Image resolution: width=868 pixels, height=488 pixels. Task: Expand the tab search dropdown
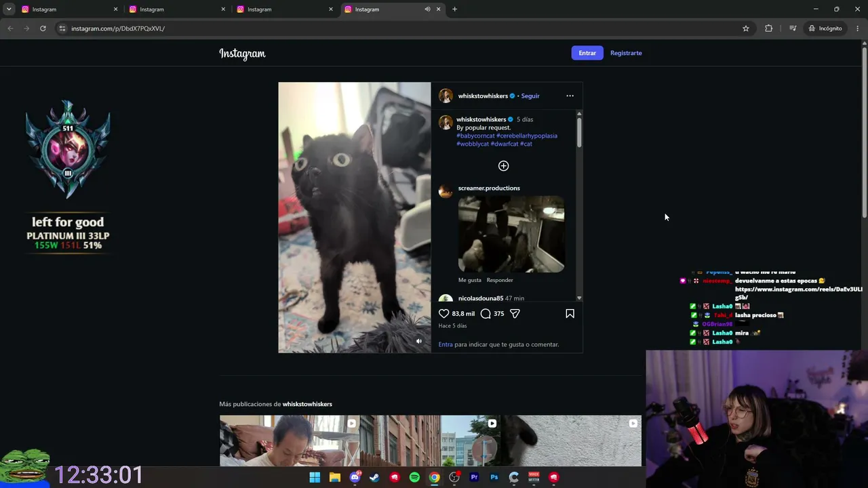pos(9,9)
